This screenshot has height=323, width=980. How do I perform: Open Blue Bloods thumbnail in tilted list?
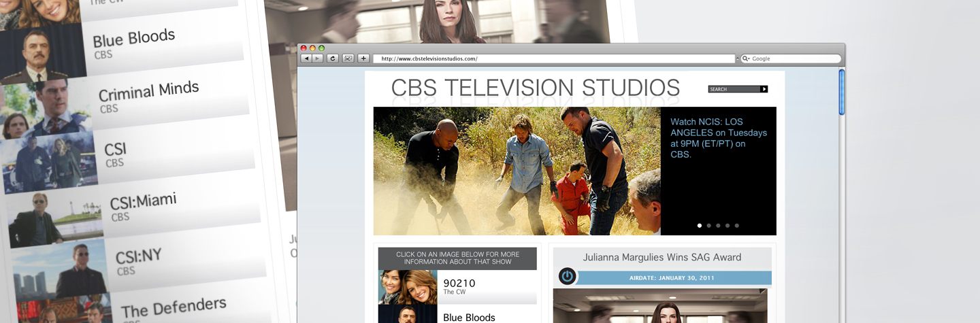pyautogui.click(x=42, y=54)
